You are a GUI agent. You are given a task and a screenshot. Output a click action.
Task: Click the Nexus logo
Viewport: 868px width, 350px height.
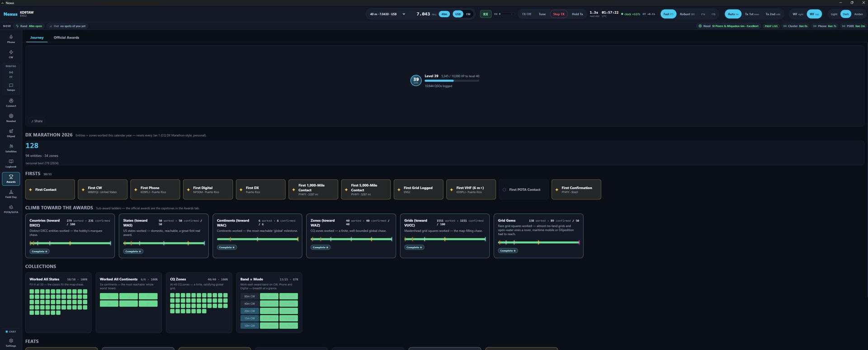coord(10,14)
